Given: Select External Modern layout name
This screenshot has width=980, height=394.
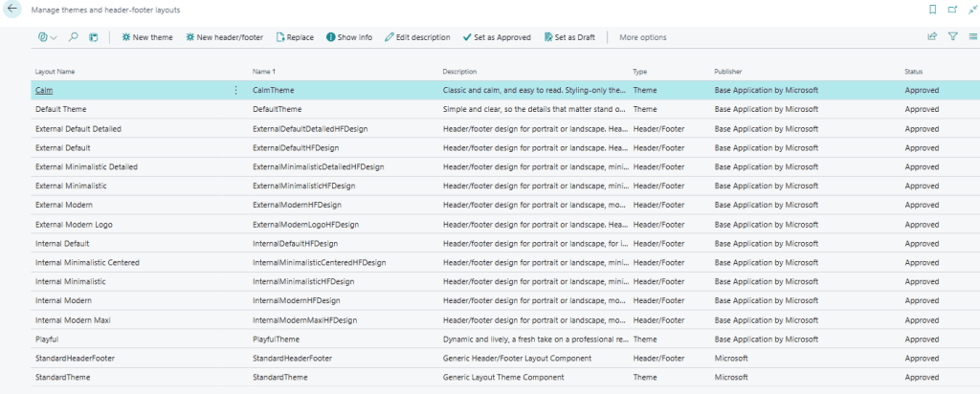Looking at the screenshot, I should (x=64, y=205).
